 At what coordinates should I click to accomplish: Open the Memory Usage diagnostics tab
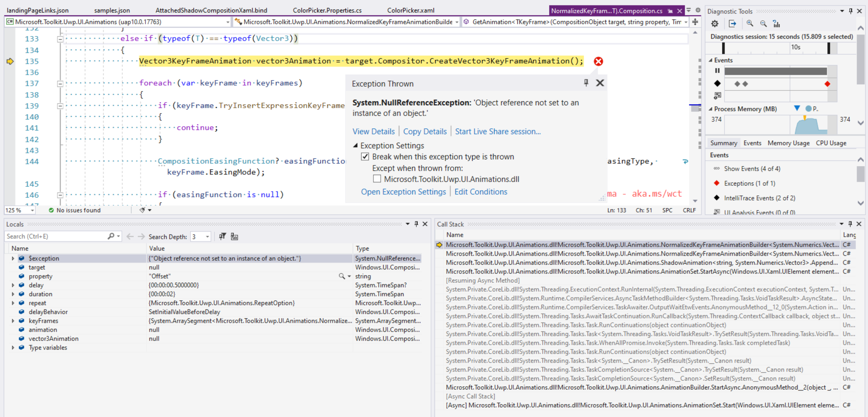(788, 143)
